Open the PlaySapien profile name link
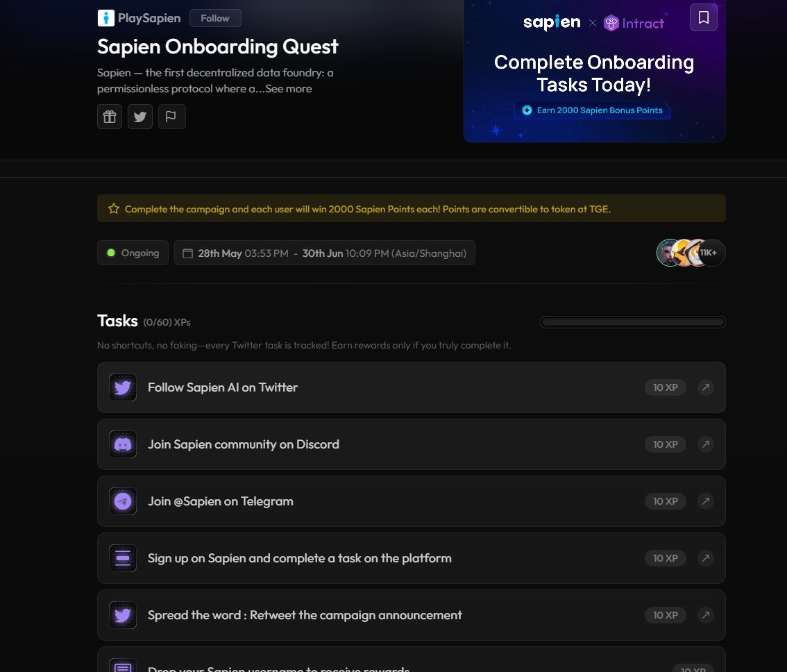This screenshot has height=672, width=787. tap(149, 19)
